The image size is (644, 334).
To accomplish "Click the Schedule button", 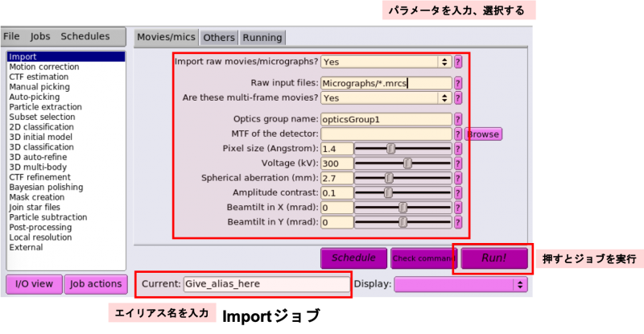I will tap(353, 258).
